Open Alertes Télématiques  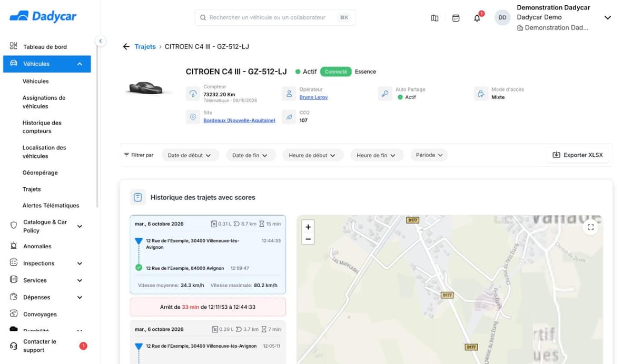[x=51, y=206]
